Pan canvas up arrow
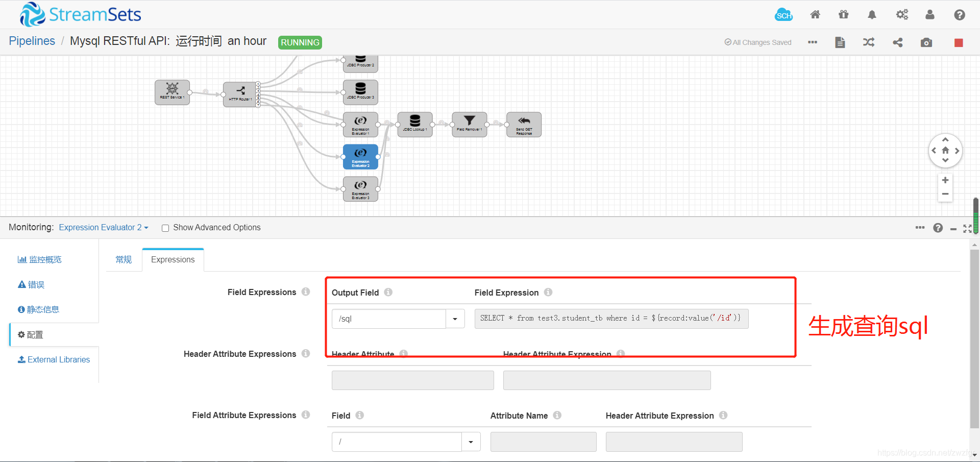Screen dimensions: 980x462 pyautogui.click(x=945, y=139)
